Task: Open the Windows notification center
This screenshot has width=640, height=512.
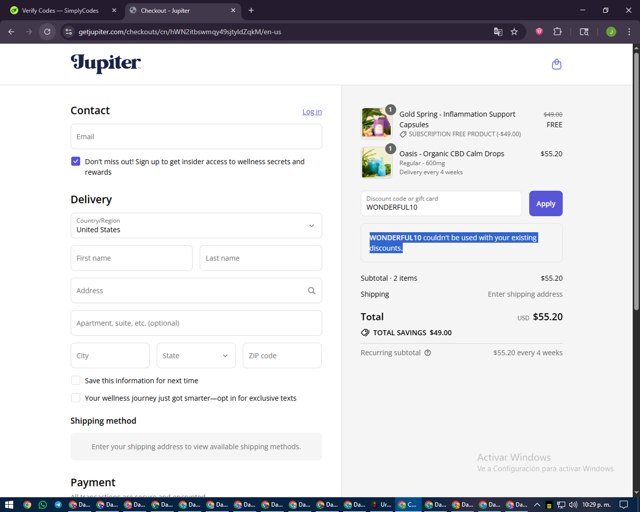Action: [623, 505]
